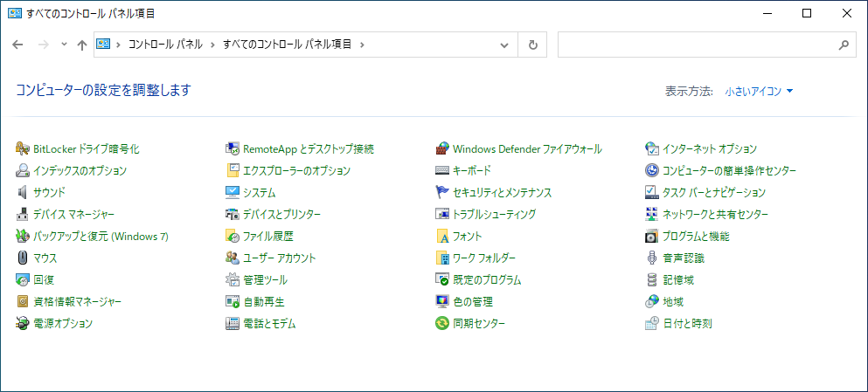Viewport: 868px width, 392px height.
Task: Open the フォント icon
Action: [x=442, y=237]
